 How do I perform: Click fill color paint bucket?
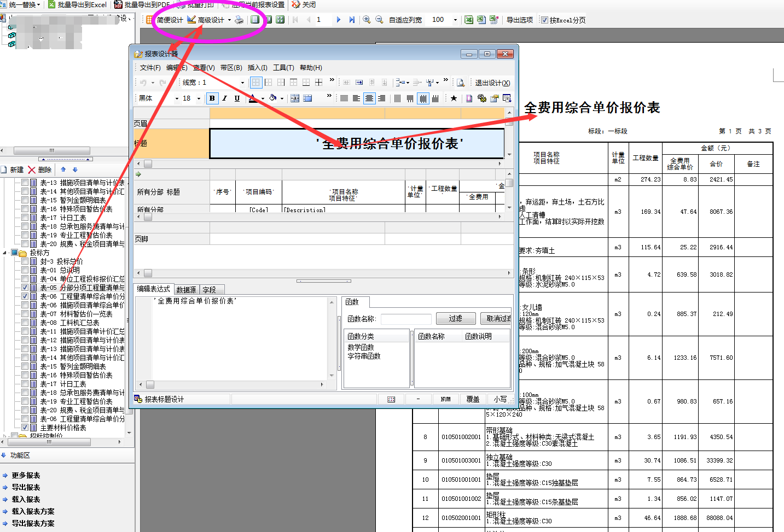[x=272, y=98]
